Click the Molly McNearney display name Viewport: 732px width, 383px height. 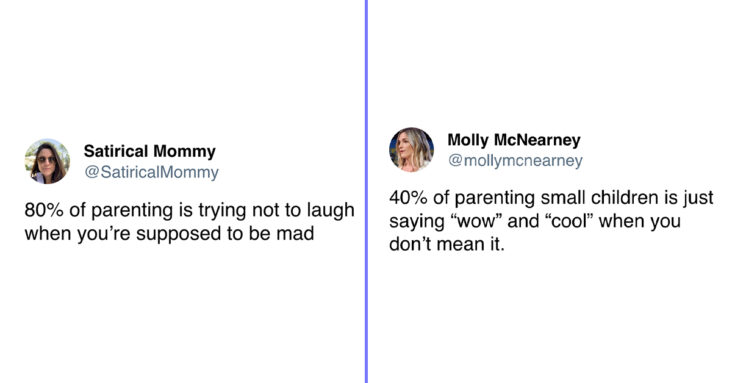pos(514,140)
